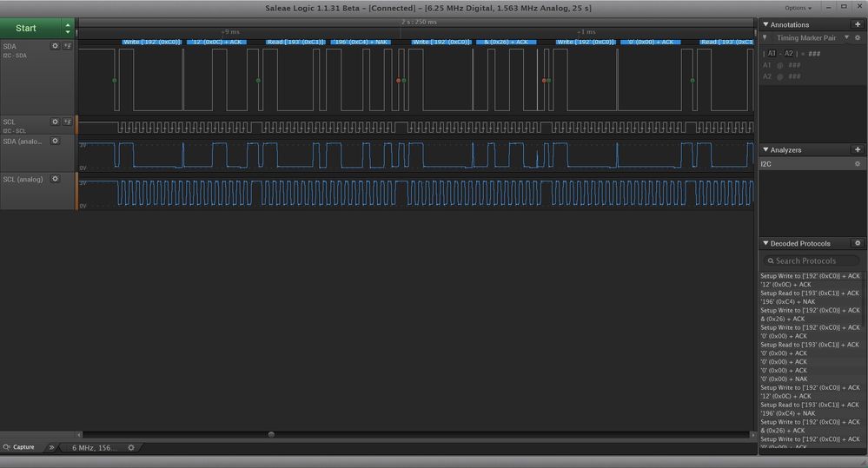Open settings gear for the 6 MHz tab
This screenshot has height=468, width=868.
[131, 447]
